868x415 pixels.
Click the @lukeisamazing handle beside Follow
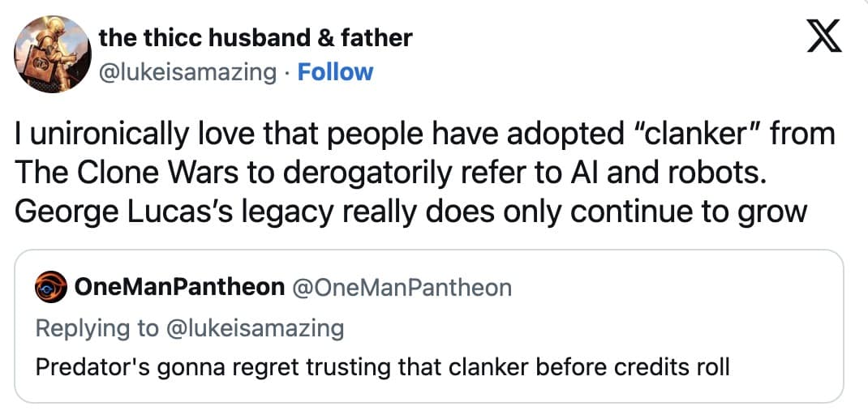pyautogui.click(x=187, y=72)
